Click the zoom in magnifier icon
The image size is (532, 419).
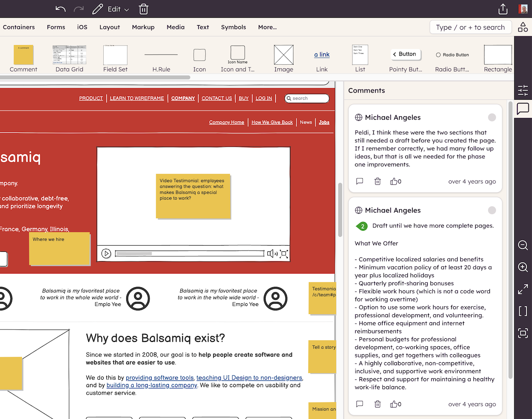tap(523, 267)
